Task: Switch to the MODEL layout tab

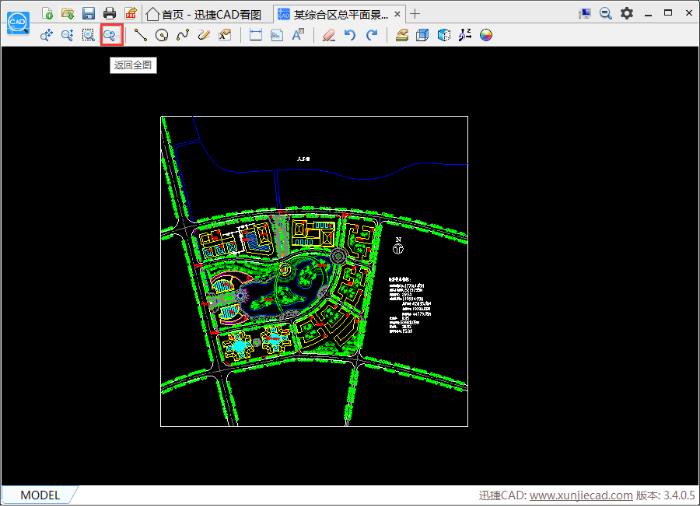Action: 40,495
